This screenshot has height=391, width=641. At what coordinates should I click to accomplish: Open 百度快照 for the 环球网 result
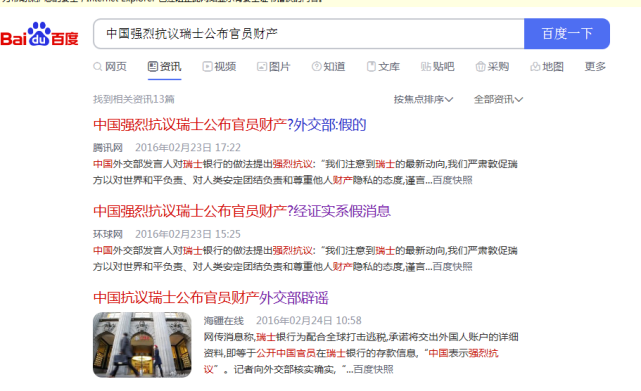pyautogui.click(x=453, y=267)
